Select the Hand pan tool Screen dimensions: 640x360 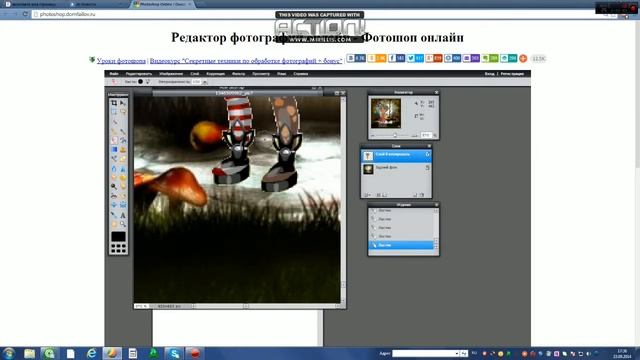point(114,224)
